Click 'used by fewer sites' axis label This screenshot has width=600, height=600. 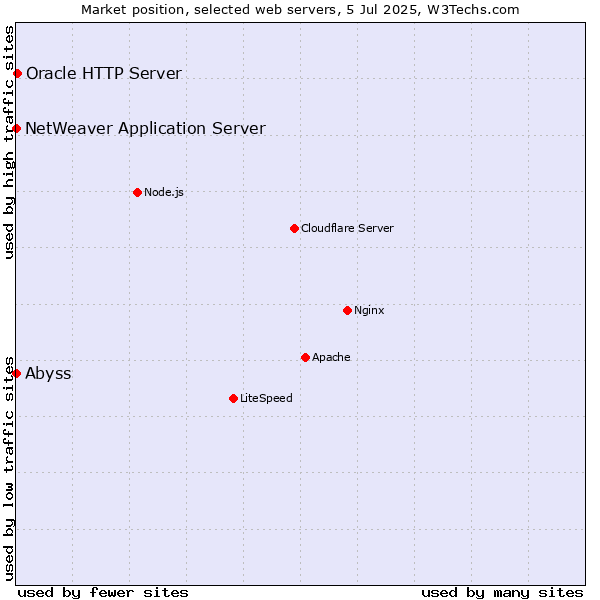[x=103, y=593]
